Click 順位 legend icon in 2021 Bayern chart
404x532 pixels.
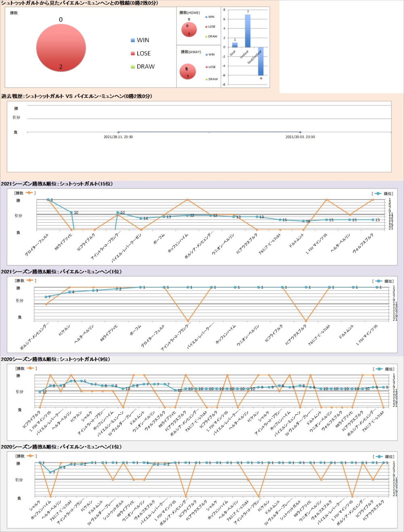point(378,281)
